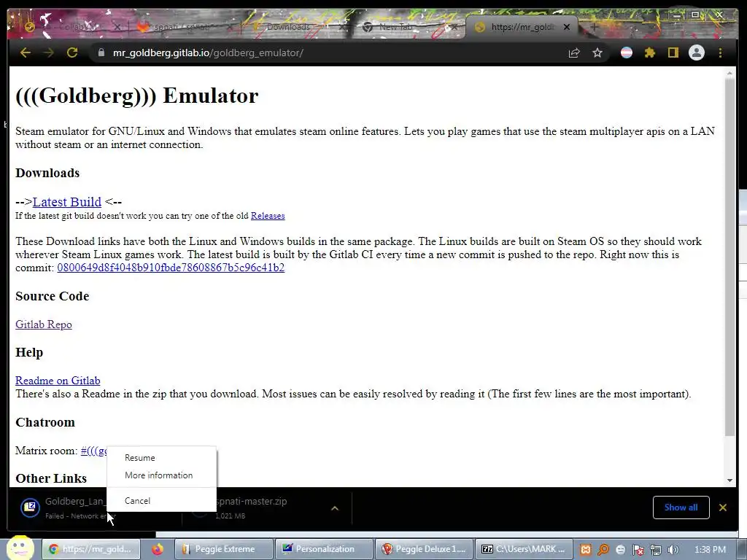This screenshot has height=560, width=747.
Task: Click the gray round tray icon
Action: point(620,550)
